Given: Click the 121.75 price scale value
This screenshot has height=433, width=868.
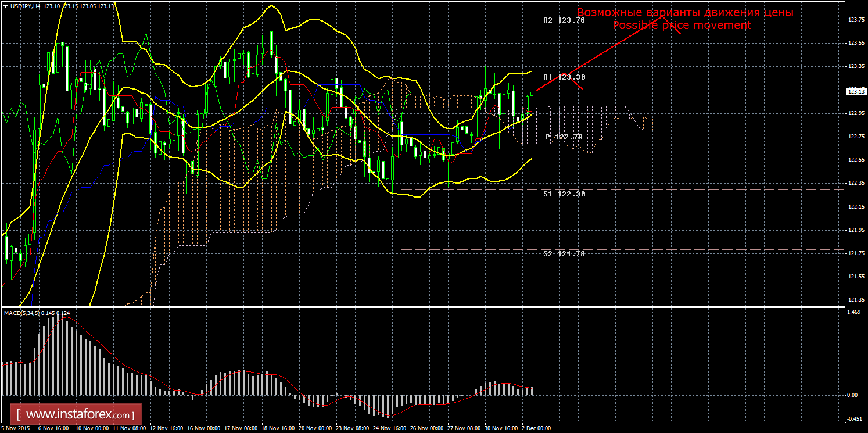Looking at the screenshot, I should tap(856, 253).
